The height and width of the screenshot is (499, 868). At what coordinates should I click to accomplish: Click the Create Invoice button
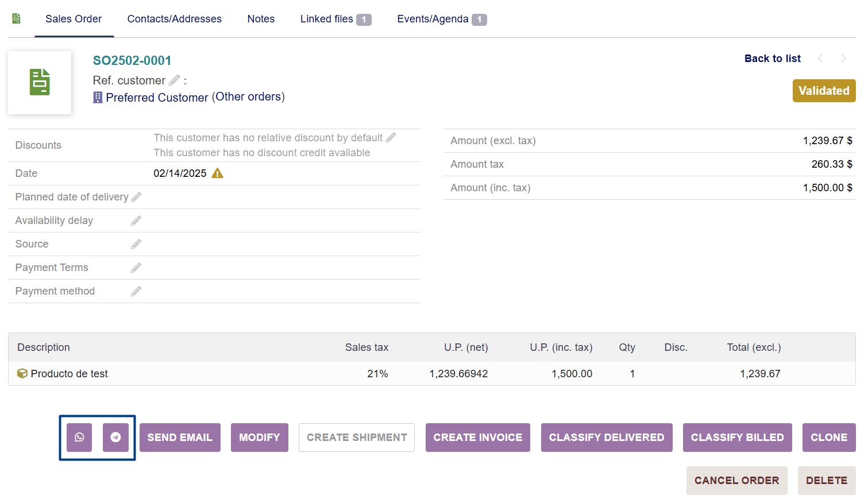coord(477,438)
